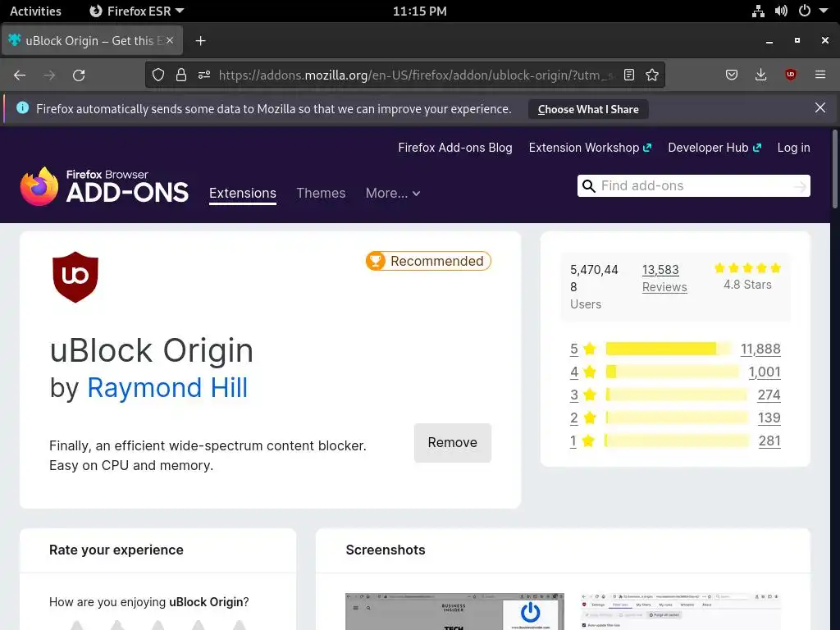Open 11,888 five-star reviews count
840x630 pixels.
(760, 349)
